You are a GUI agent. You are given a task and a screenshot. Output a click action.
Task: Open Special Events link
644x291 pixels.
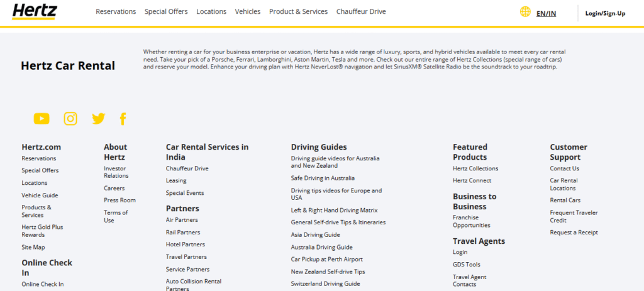tap(185, 193)
